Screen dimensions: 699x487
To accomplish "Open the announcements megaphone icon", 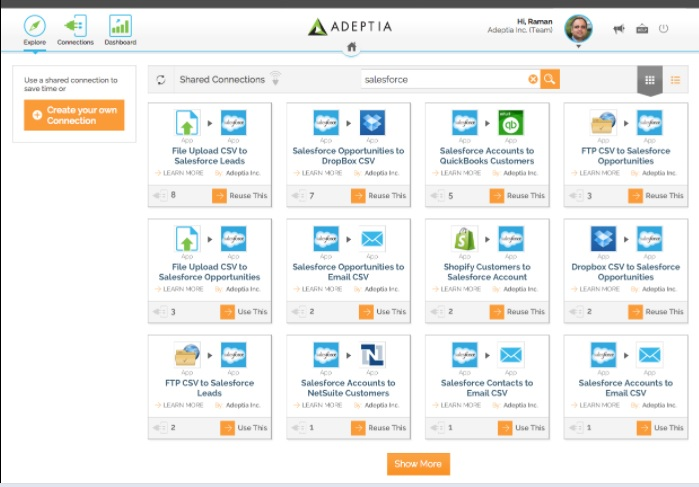I will [619, 29].
